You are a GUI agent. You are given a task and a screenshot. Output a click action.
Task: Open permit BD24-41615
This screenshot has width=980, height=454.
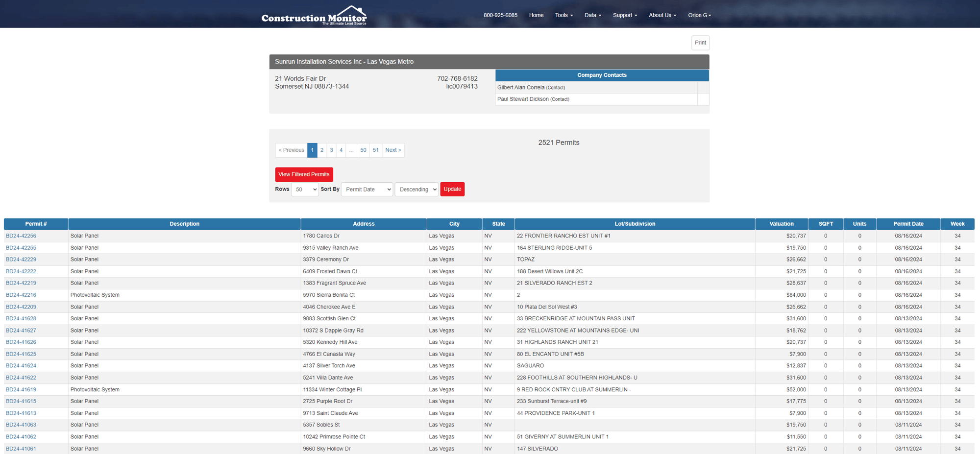(21, 402)
